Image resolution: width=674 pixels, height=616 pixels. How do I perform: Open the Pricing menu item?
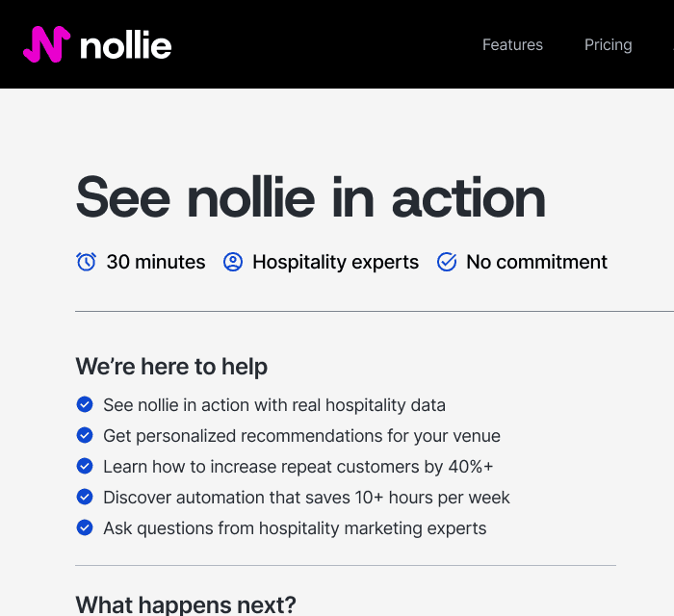click(608, 44)
